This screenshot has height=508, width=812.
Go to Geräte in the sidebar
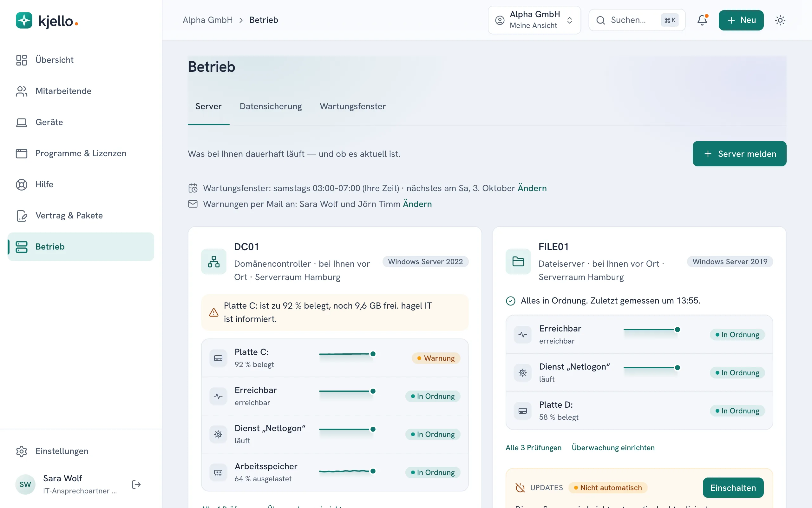pyautogui.click(x=81, y=122)
